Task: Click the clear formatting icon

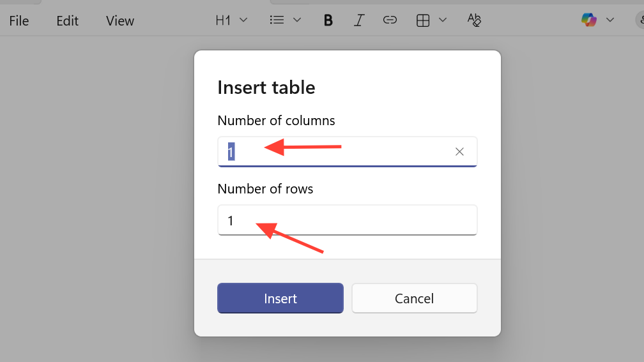Action: coord(474,20)
